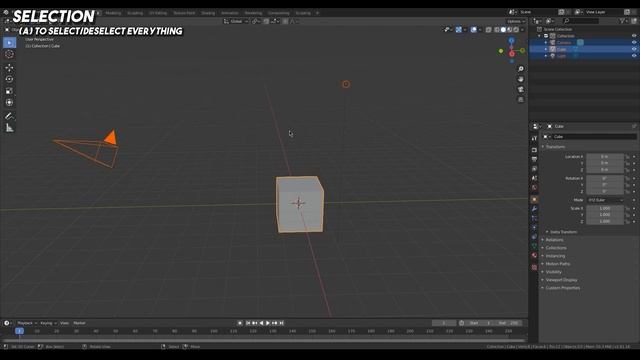Open the timeline Playback menu

(27, 323)
